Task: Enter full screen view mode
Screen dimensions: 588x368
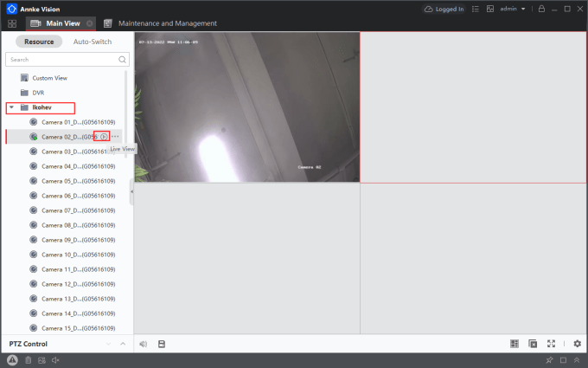Action: (x=551, y=344)
